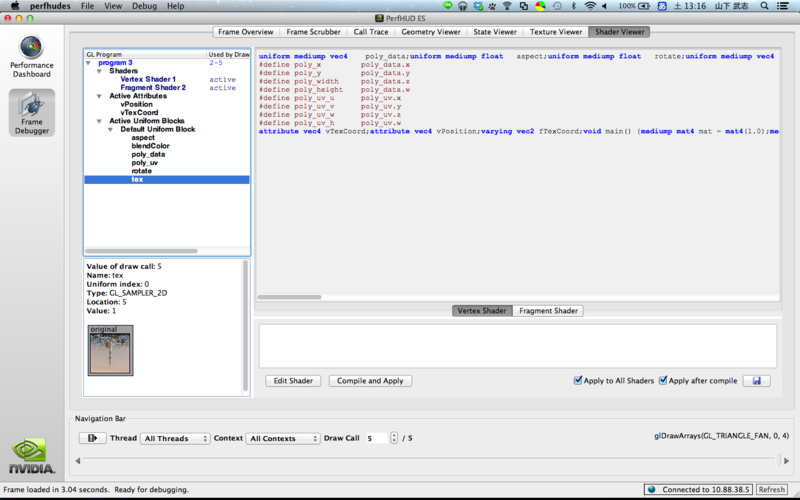Switch to Frame Scrubber tab
This screenshot has width=800, height=500.
click(313, 32)
